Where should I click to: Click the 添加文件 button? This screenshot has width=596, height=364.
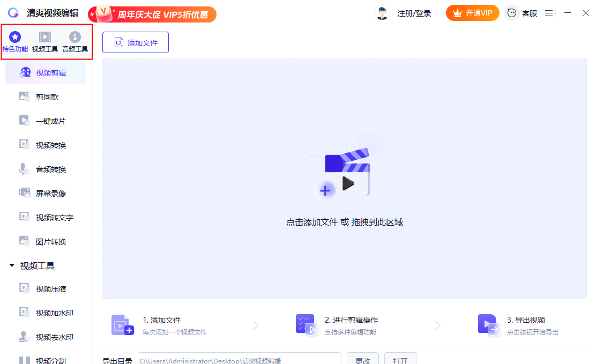(136, 42)
